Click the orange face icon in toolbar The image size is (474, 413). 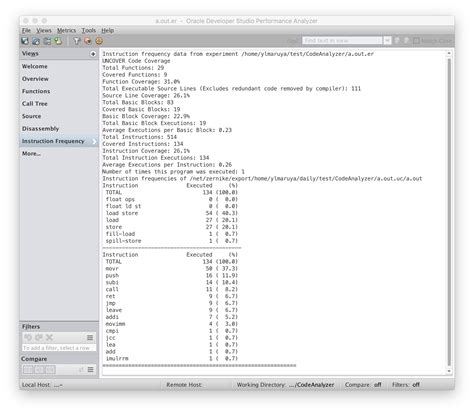(x=99, y=41)
